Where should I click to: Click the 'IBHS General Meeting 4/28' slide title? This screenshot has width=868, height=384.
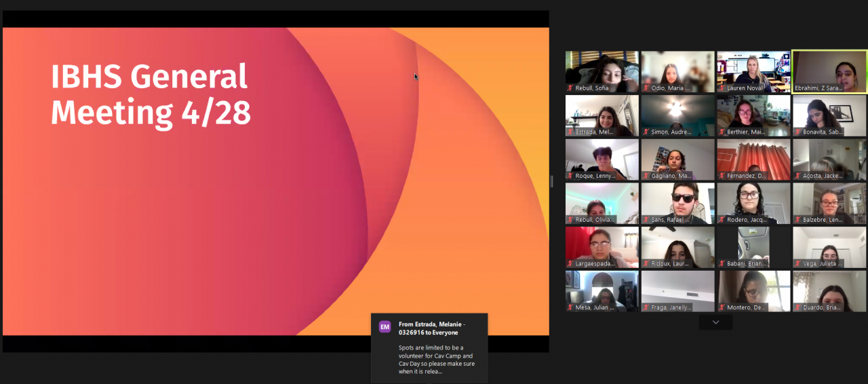151,95
